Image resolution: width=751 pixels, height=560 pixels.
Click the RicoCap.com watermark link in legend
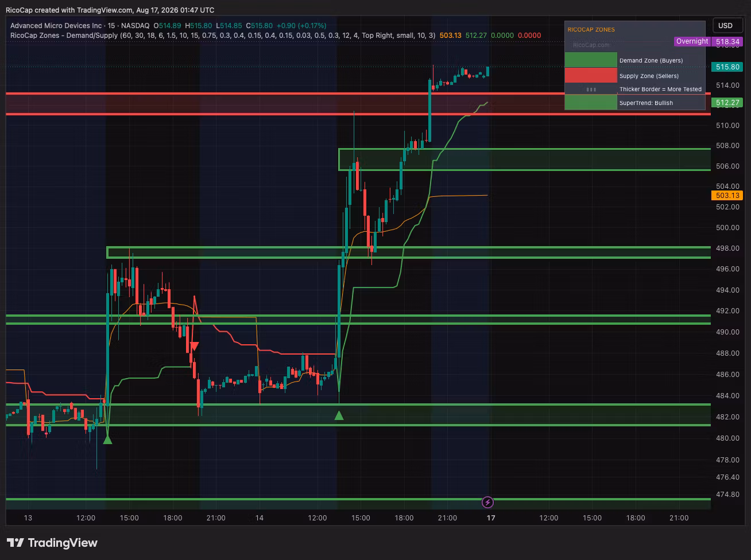pyautogui.click(x=591, y=45)
